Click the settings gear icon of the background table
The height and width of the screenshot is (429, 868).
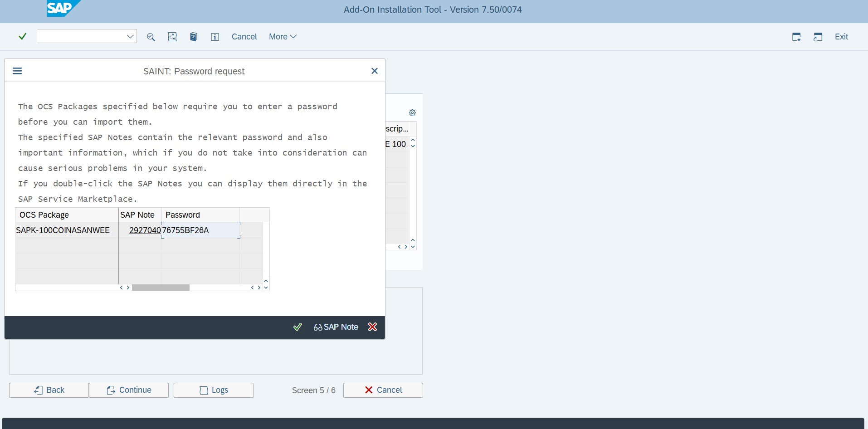412,112
